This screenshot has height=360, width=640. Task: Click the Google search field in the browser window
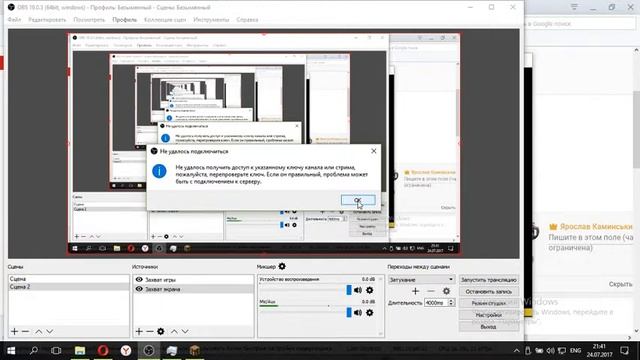coord(580,24)
